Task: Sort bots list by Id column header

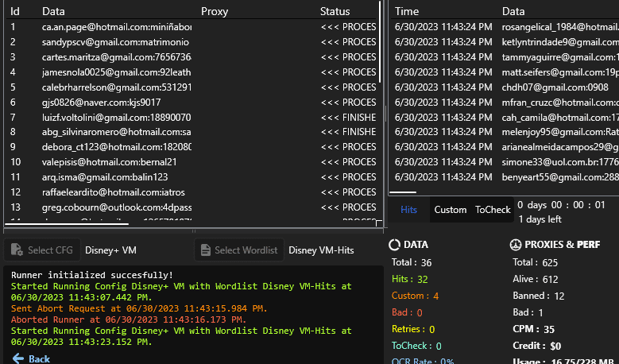Action: (15, 12)
